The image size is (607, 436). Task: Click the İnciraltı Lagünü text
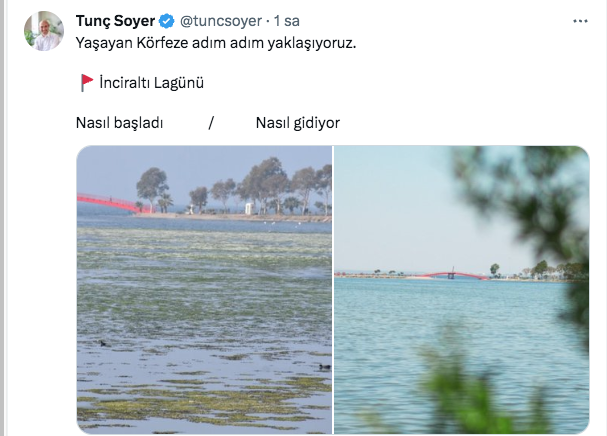(x=151, y=83)
